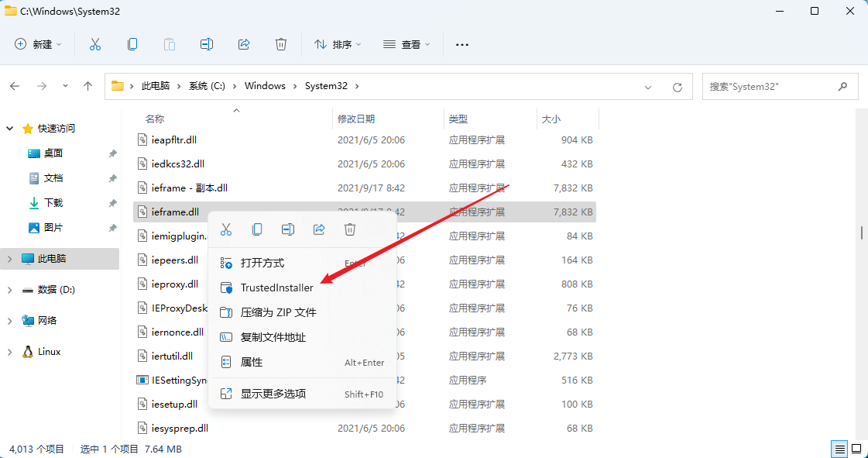Click the Delete icon in the context menu

tap(350, 229)
